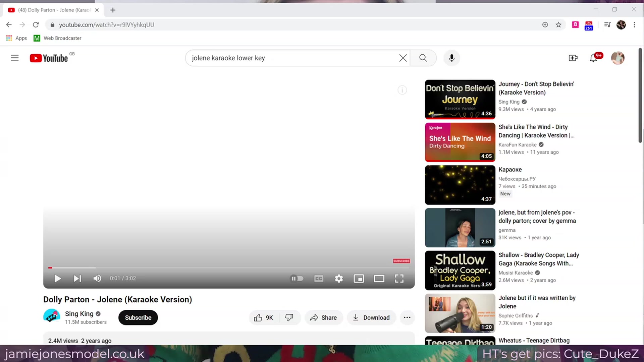Open more actions ellipsis menu
The height and width of the screenshot is (362, 644).
[407, 317]
